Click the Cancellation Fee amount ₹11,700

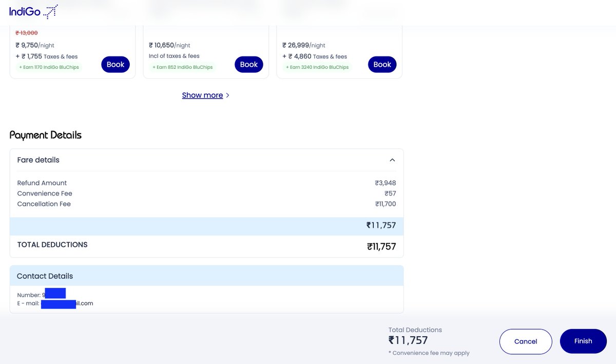386,204
